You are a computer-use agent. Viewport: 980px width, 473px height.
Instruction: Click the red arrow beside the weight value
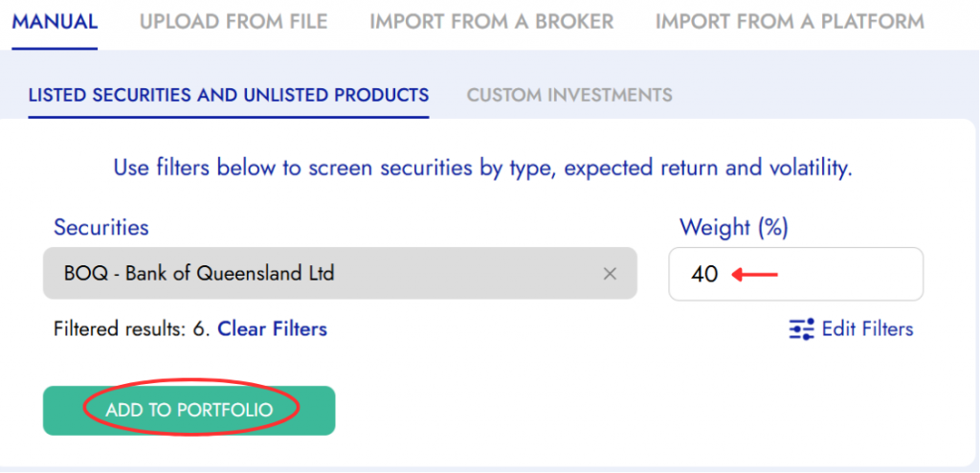coord(756,275)
